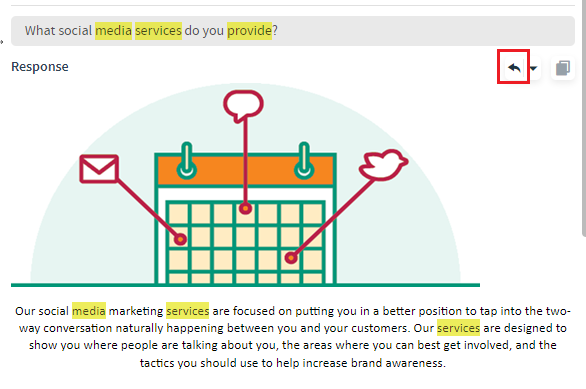The width and height of the screenshot is (586, 389).
Task: Click the small arrow at the panel's left edge
Action: 2,41
